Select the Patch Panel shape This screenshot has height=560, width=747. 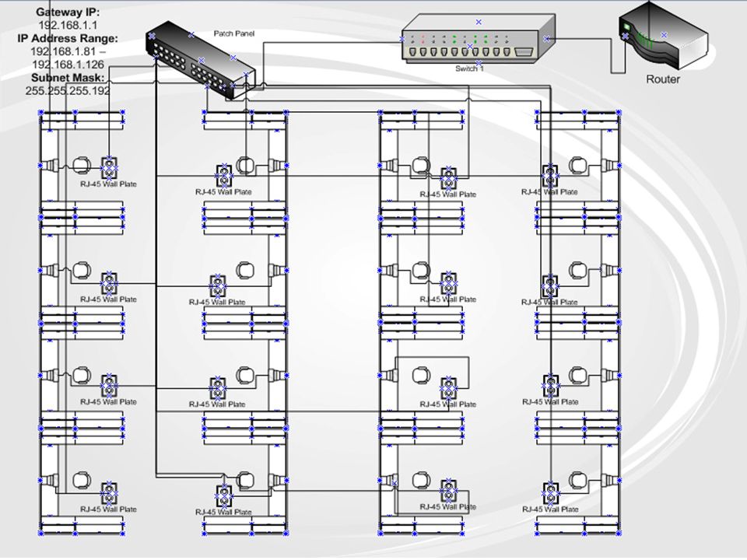(201, 61)
